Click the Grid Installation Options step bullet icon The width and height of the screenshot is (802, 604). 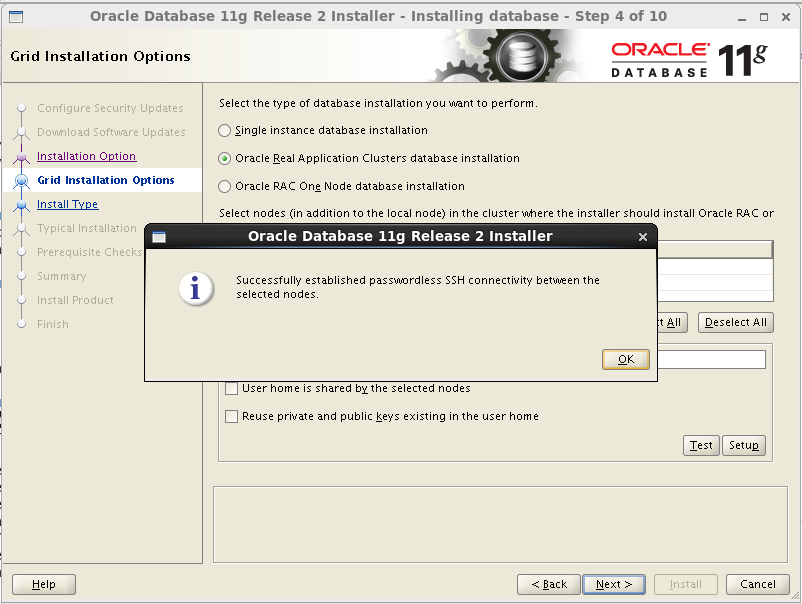point(21,181)
